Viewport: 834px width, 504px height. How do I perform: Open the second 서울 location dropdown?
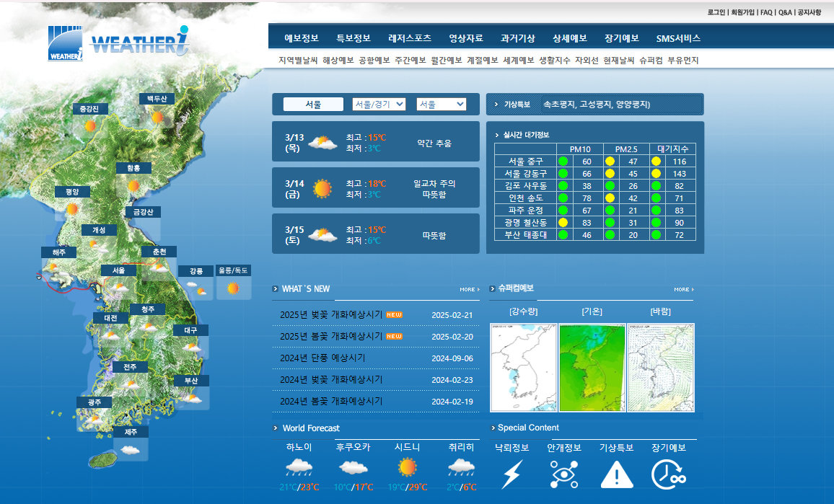click(441, 103)
